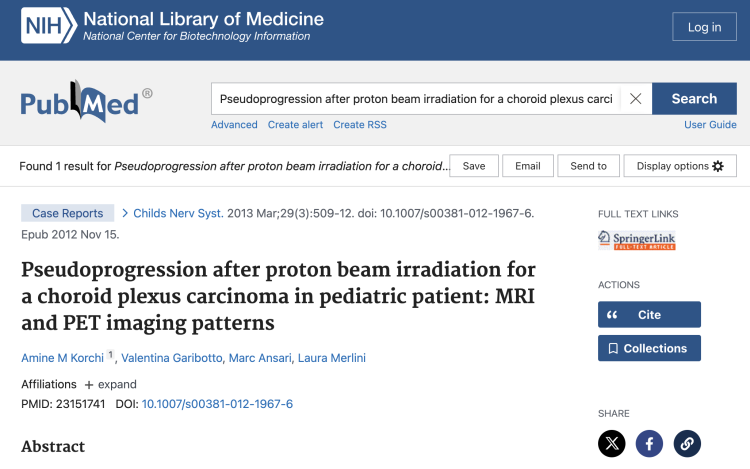Click the NIH logo icon
Image resolution: width=750 pixels, height=469 pixels.
47,27
